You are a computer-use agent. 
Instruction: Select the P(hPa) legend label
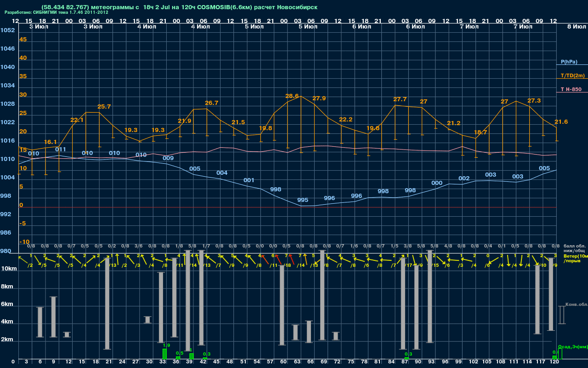click(x=569, y=62)
